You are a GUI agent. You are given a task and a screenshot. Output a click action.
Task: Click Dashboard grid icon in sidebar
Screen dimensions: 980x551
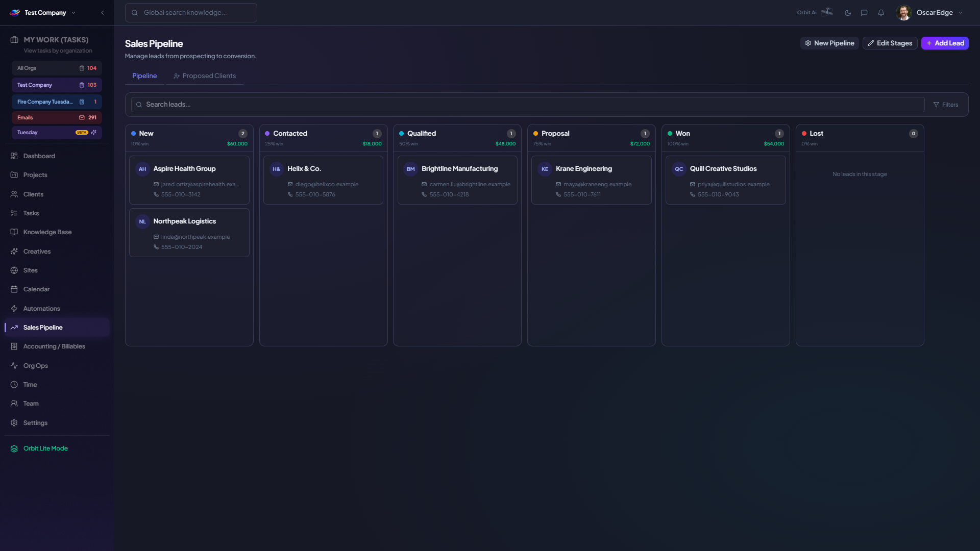click(14, 156)
